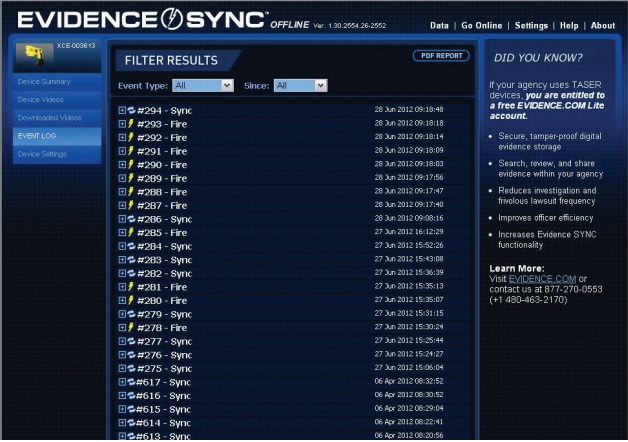Click the lightning fire icon on event #278
Image resolution: width=628 pixels, height=442 pixels.
tap(131, 327)
